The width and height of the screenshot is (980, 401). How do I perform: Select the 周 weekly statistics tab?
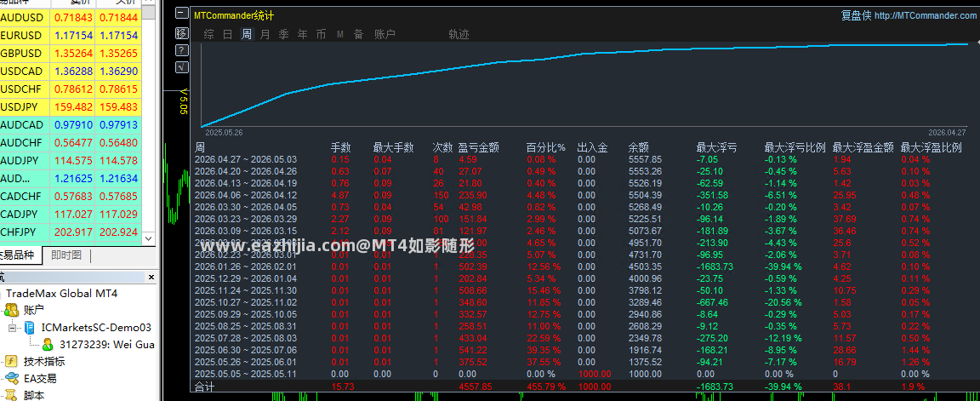[247, 34]
